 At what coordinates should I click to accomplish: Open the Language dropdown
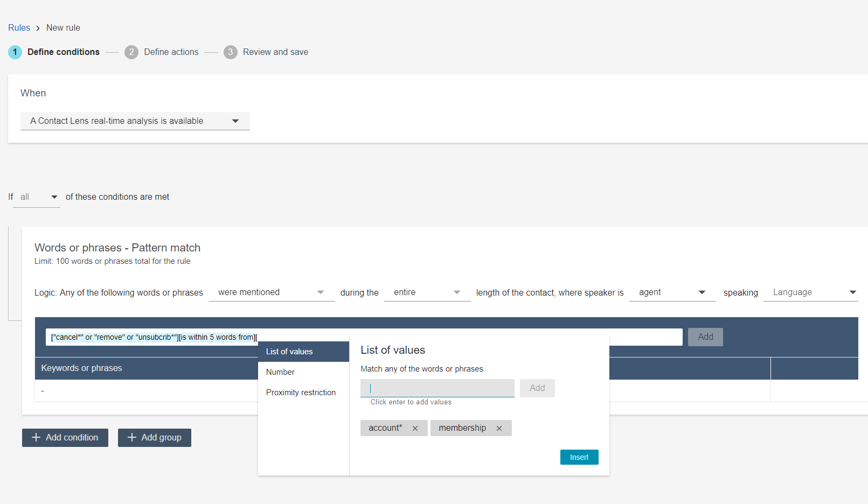(x=811, y=292)
